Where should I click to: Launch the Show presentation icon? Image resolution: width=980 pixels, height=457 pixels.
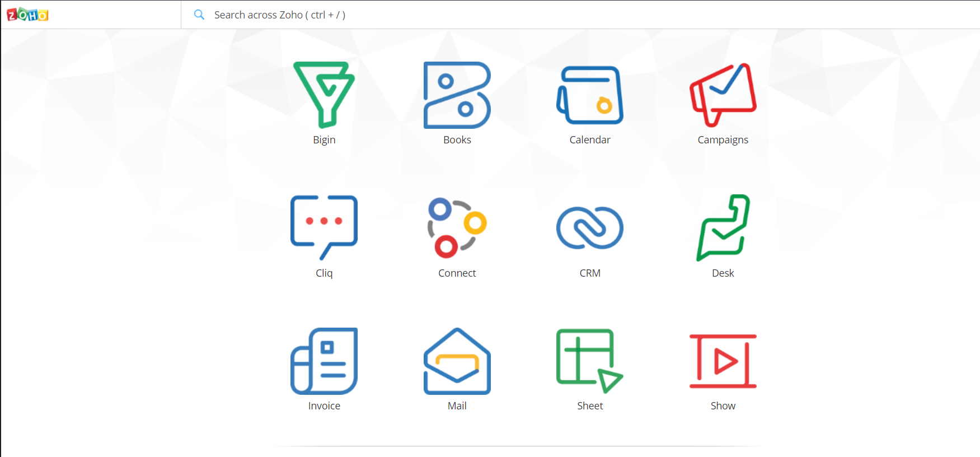click(x=723, y=361)
